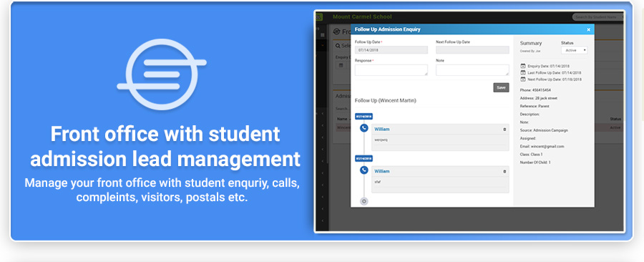Viewport: 644px width, 262px height.
Task: Click the first timeline date badge
Action: tap(364, 117)
